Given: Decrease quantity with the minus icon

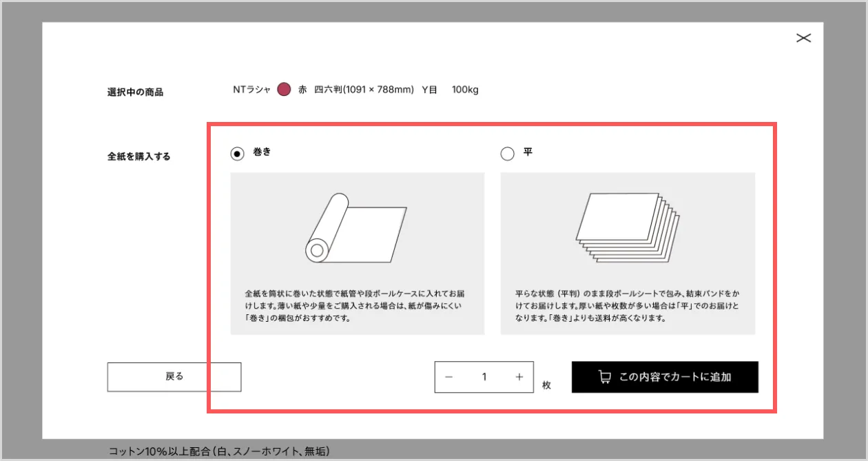Looking at the screenshot, I should (x=449, y=377).
